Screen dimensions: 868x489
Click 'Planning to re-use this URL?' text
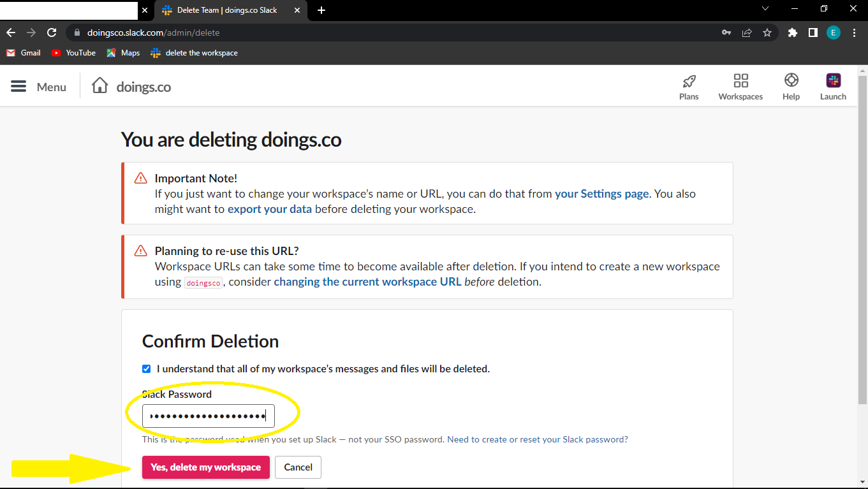coord(227,251)
